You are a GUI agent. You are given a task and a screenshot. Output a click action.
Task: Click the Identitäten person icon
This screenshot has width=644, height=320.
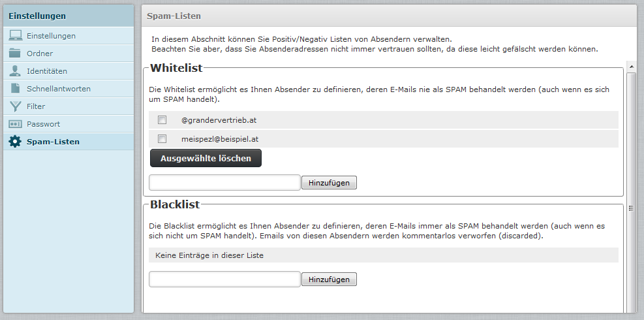click(15, 71)
